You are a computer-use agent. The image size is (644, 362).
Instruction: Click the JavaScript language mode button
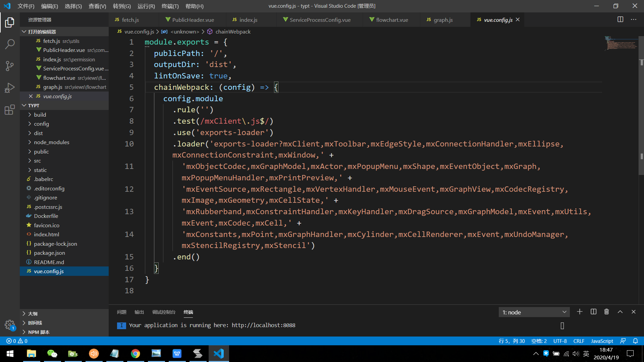pos(602,341)
